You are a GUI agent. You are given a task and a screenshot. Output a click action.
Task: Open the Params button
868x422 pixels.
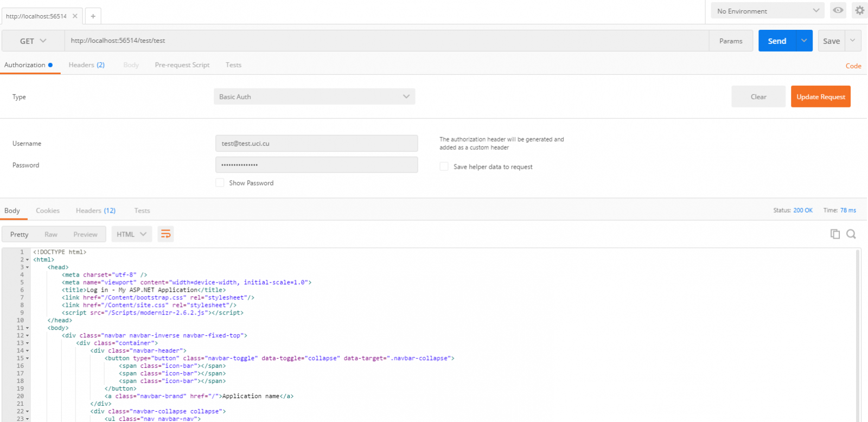coord(731,41)
